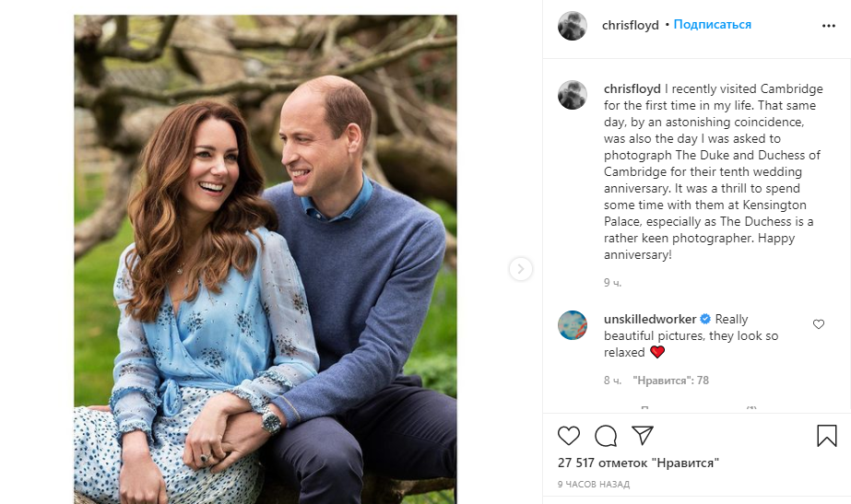
Task: Click chrisfloyd's avatar beside the caption
Action: click(x=573, y=95)
